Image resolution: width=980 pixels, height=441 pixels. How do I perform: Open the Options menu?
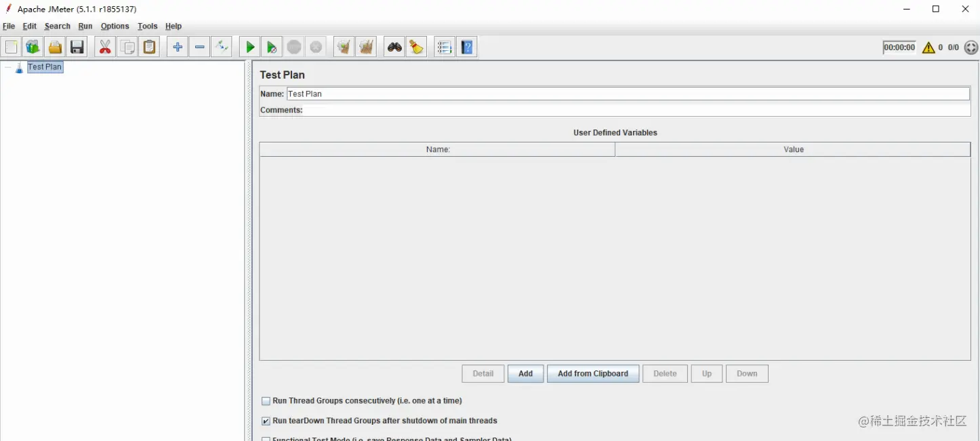pos(115,26)
